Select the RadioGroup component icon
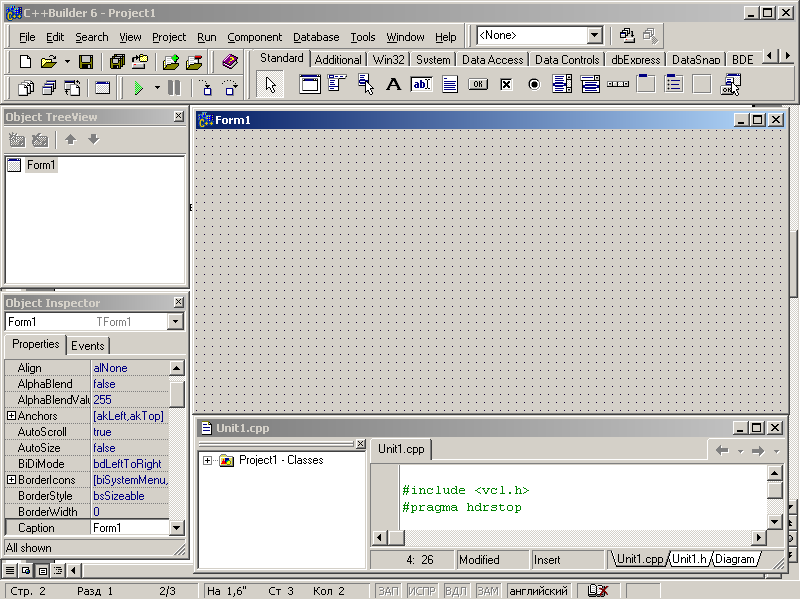Screen dimensions: 800x600 [674, 84]
